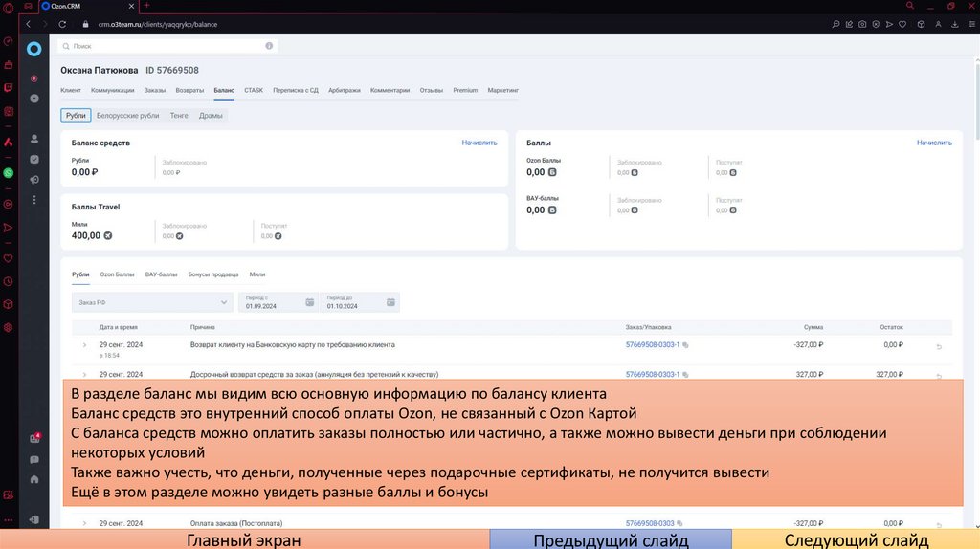Open the downloads icon in browser toolbar

coord(955,24)
